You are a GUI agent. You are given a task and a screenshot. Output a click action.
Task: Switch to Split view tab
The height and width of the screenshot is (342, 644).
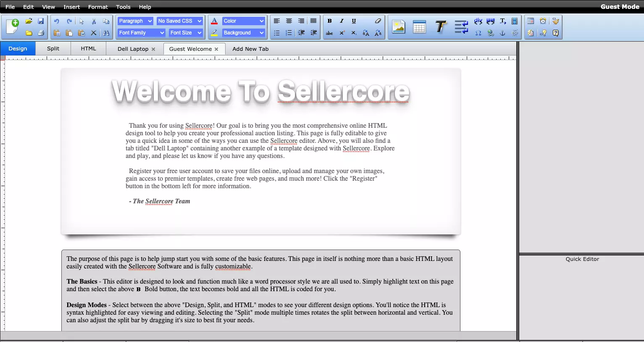tap(53, 48)
